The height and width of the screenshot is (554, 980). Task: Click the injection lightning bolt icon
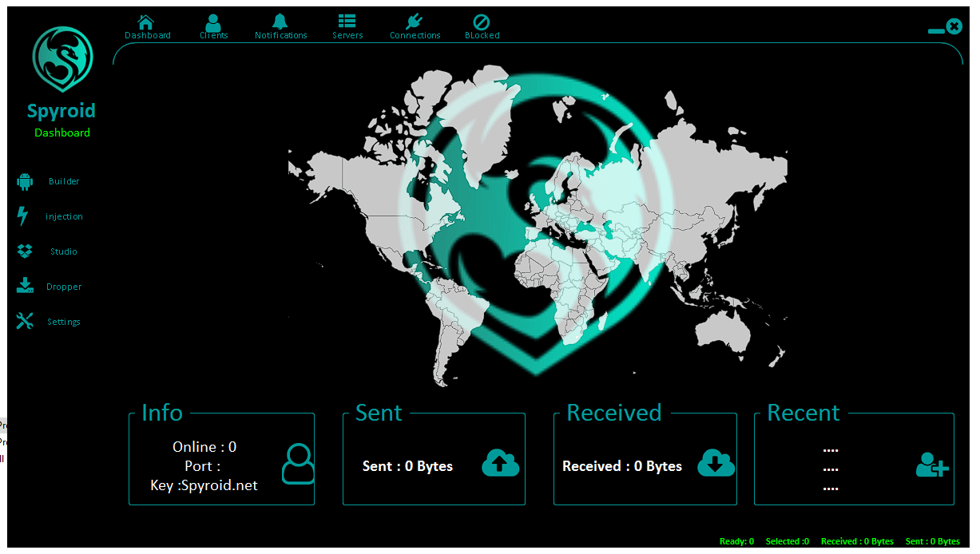23,216
